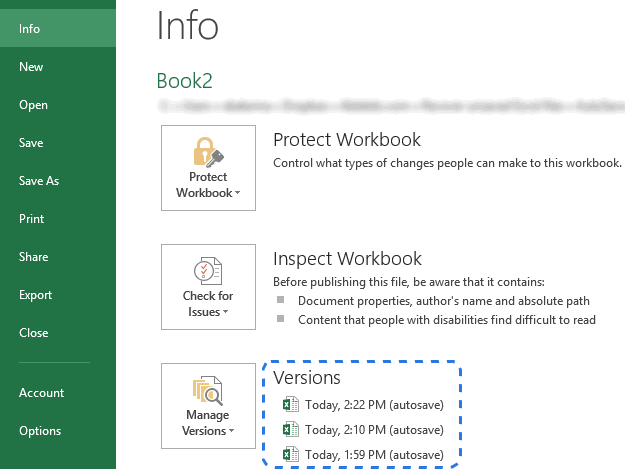The image size is (625, 469).
Task: Open the Print page
Action: click(31, 219)
